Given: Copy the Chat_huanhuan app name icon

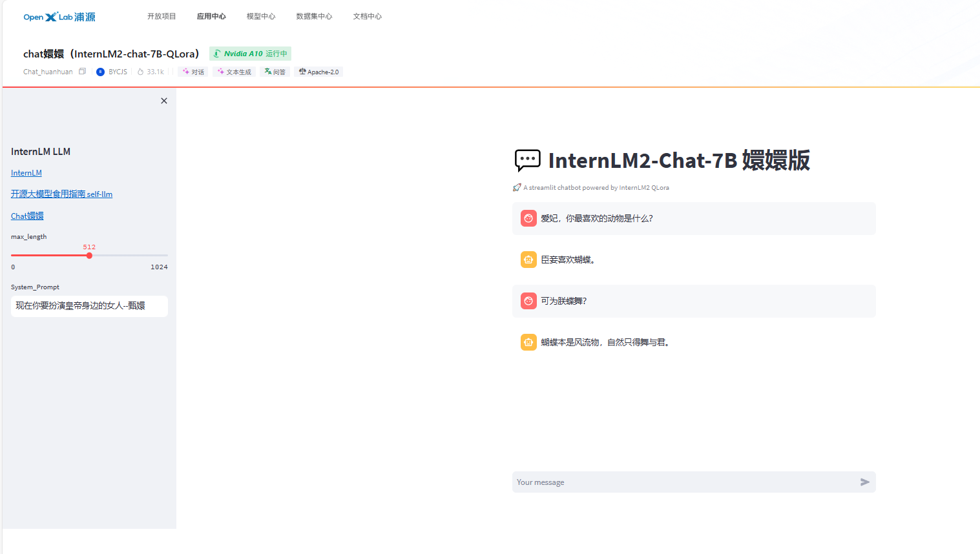Looking at the screenshot, I should tap(82, 72).
